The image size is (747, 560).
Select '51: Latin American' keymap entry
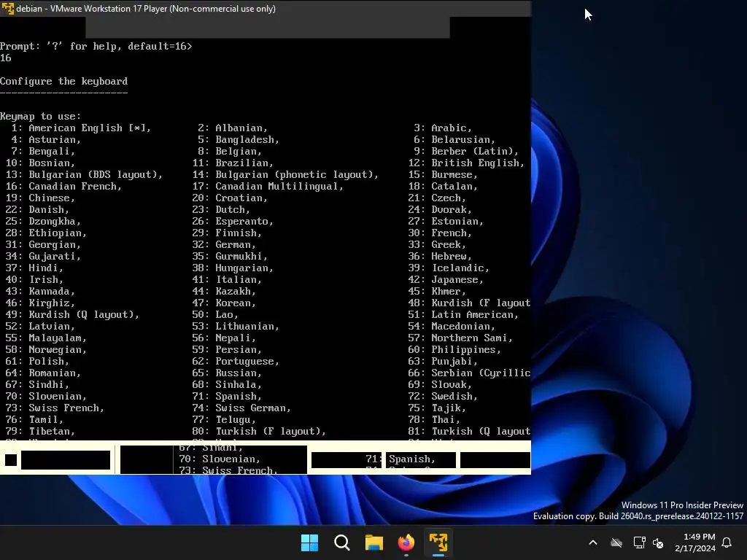pos(463,315)
